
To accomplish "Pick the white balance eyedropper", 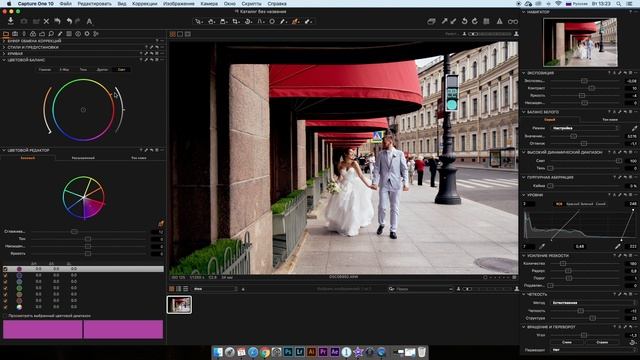I will [x=634, y=128].
